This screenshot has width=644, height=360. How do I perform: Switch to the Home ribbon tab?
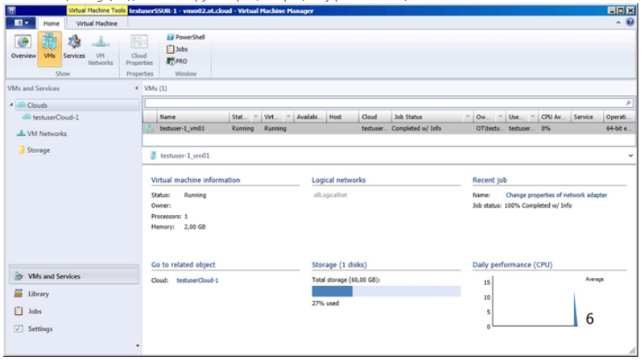pos(51,23)
